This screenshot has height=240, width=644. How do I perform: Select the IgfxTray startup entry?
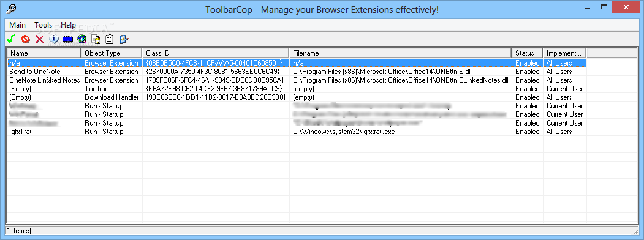tap(21, 132)
